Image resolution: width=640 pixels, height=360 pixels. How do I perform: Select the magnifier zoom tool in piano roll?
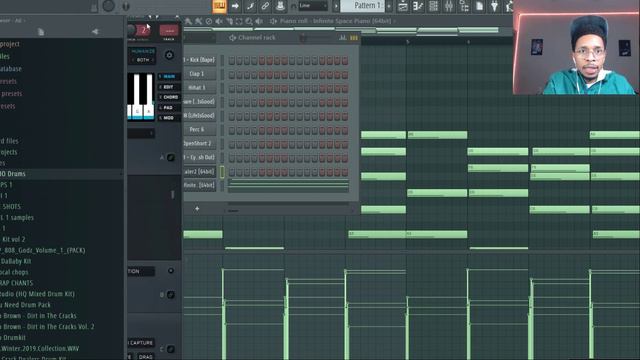pyautogui.click(x=249, y=21)
